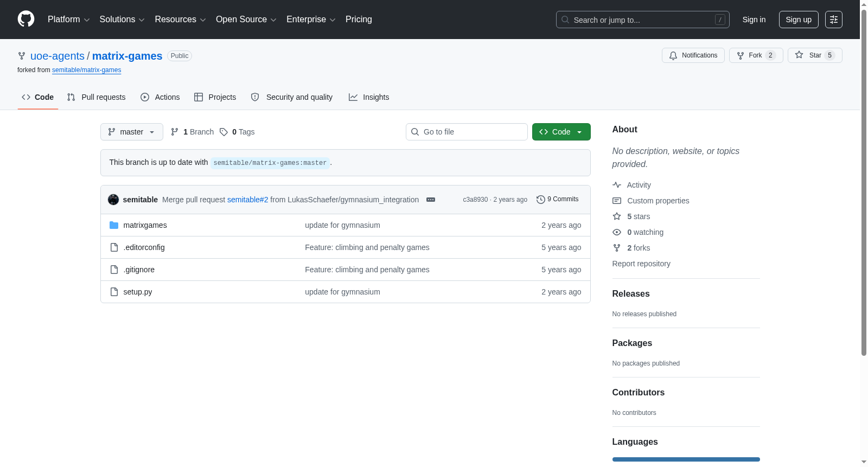
Task: Click the branch icon beside 1 Branch
Action: 175,132
